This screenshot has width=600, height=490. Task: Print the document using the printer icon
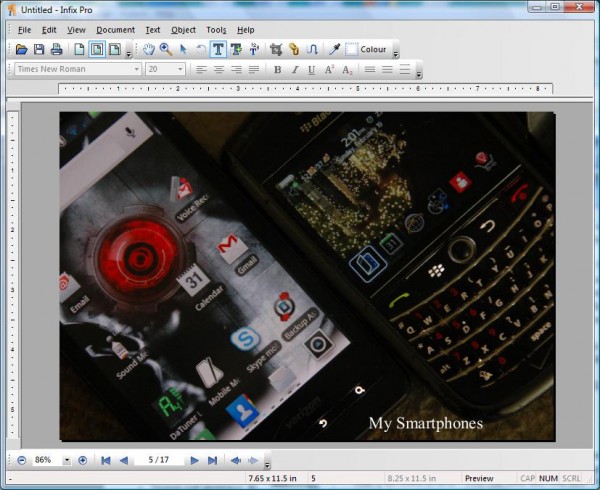coord(57,49)
